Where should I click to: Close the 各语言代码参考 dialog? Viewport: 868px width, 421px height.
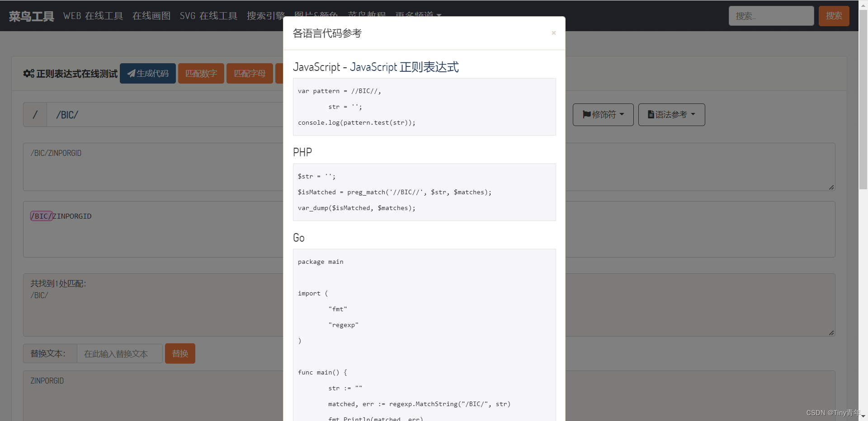click(553, 33)
